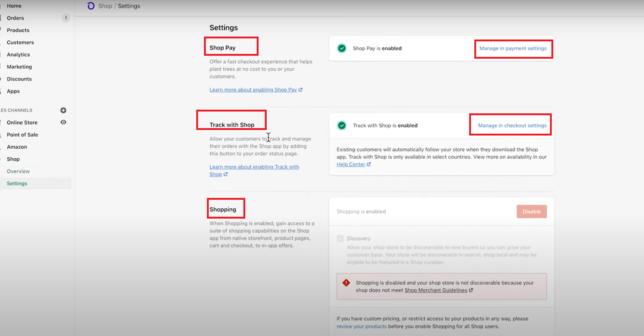Viewport: 644px width, 336px height.
Task: Open Learn more about enabling Shop Pay
Action: coord(253,90)
